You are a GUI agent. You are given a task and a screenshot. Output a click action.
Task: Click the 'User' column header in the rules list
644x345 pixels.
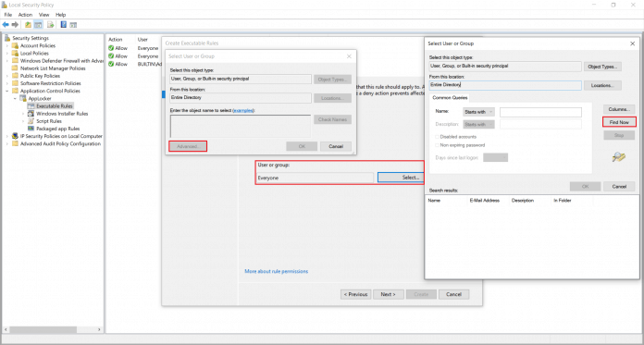[142, 40]
